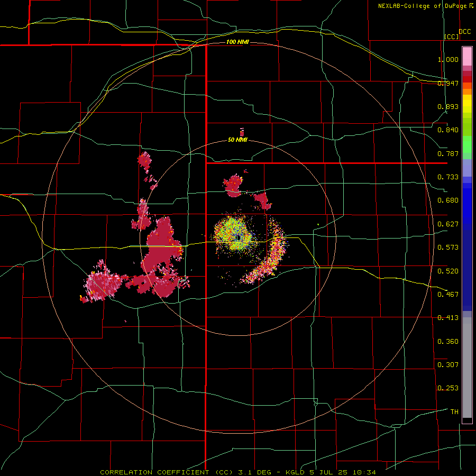Select the 0.307 scale value
This screenshot has width=476, height=476.
pos(448,365)
